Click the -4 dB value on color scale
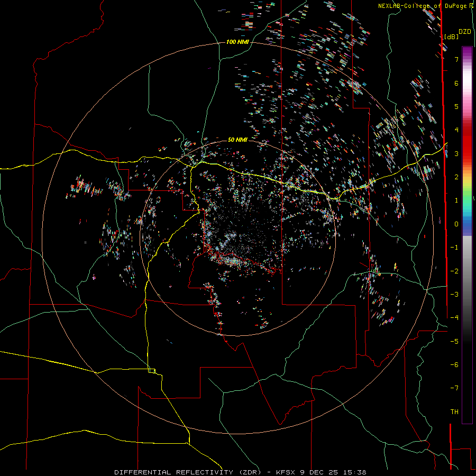 pos(454,318)
